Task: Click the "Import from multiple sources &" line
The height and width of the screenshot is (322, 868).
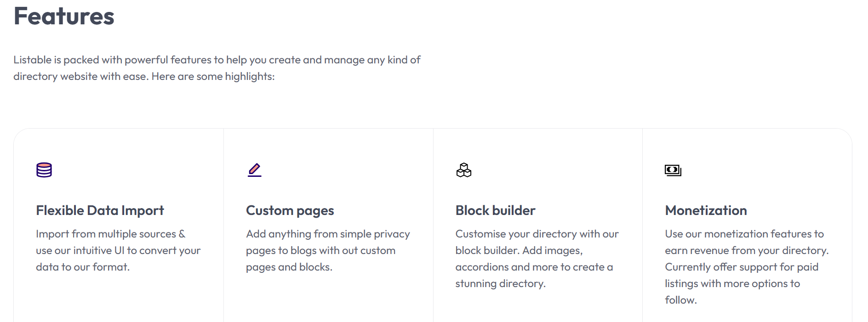Action: (x=110, y=234)
